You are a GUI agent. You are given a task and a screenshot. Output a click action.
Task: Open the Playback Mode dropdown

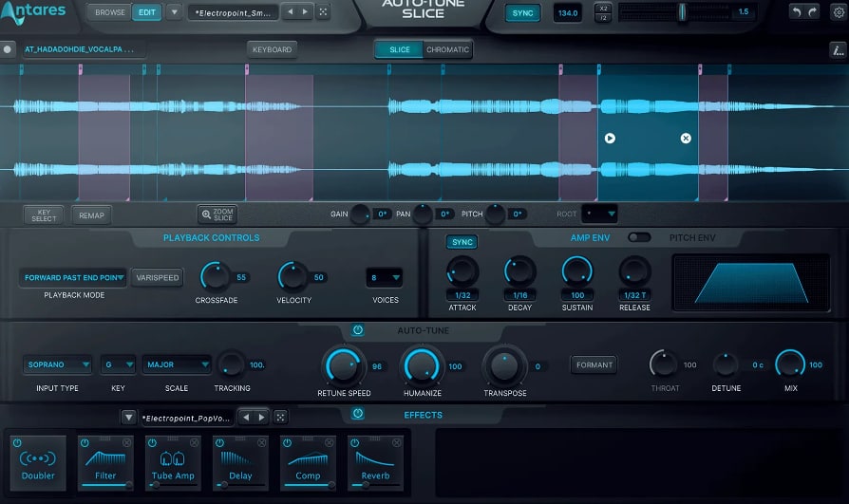point(73,277)
